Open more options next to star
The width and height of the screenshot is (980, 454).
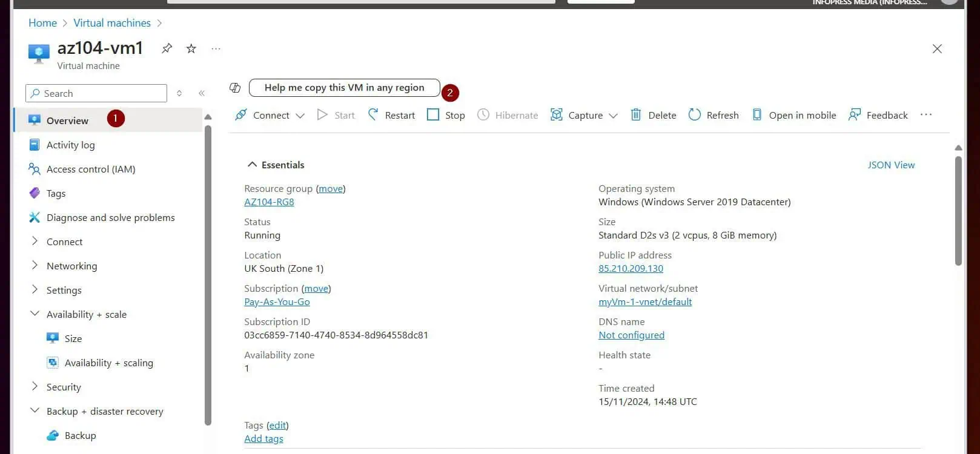coord(216,48)
